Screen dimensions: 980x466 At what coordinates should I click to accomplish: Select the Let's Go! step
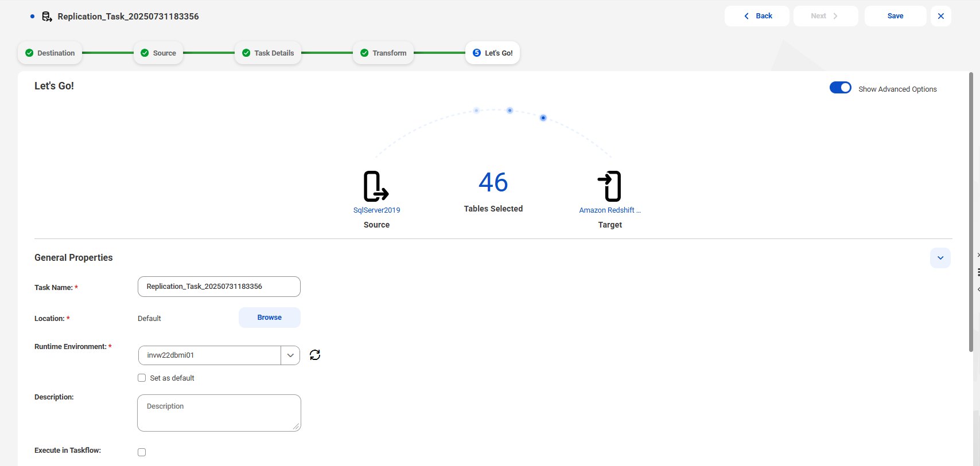492,53
